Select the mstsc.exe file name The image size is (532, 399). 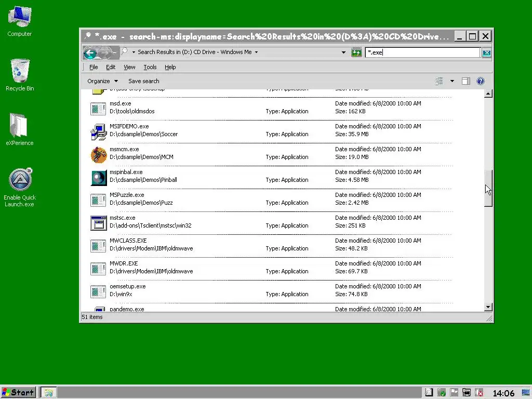point(122,218)
